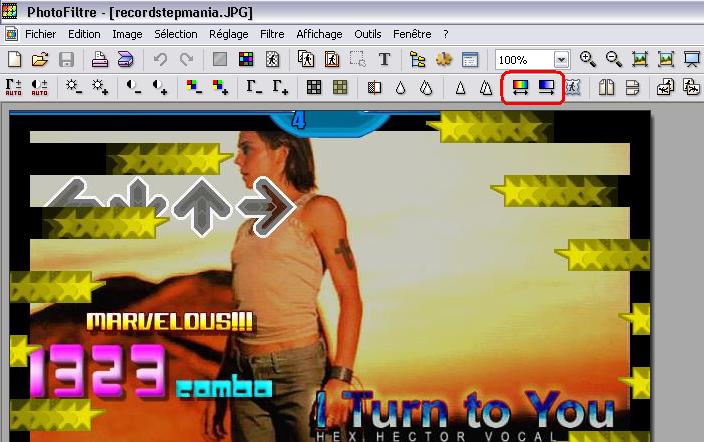
Task: Open the image size icon
Action: tap(306, 59)
